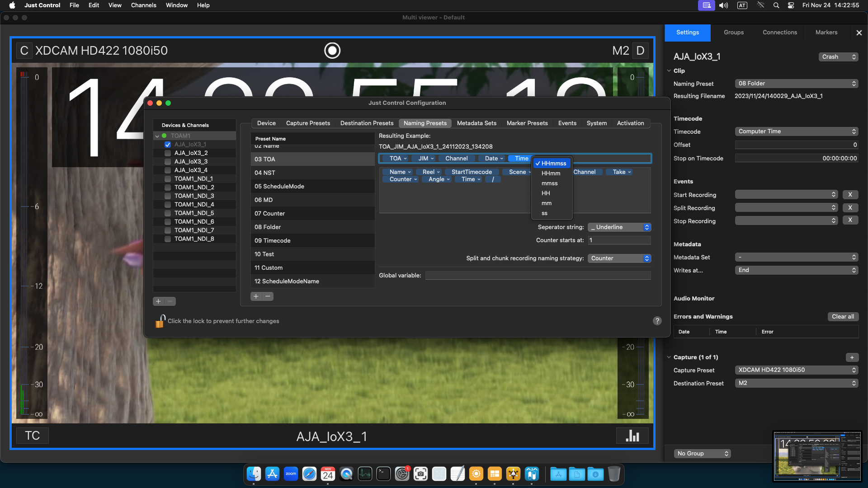Add a naming preset with the plus button
The width and height of the screenshot is (868, 488).
[256, 296]
